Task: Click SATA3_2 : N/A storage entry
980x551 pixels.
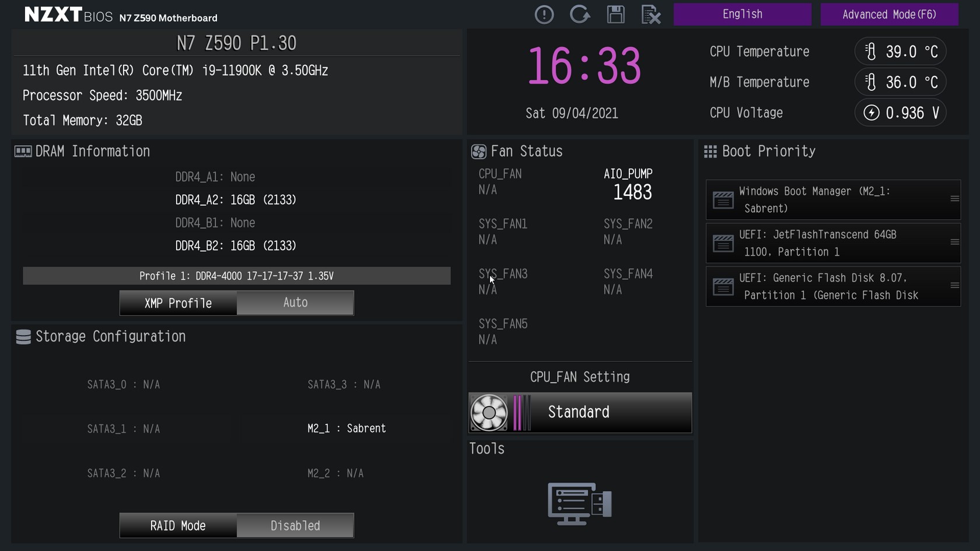Action: coord(124,473)
